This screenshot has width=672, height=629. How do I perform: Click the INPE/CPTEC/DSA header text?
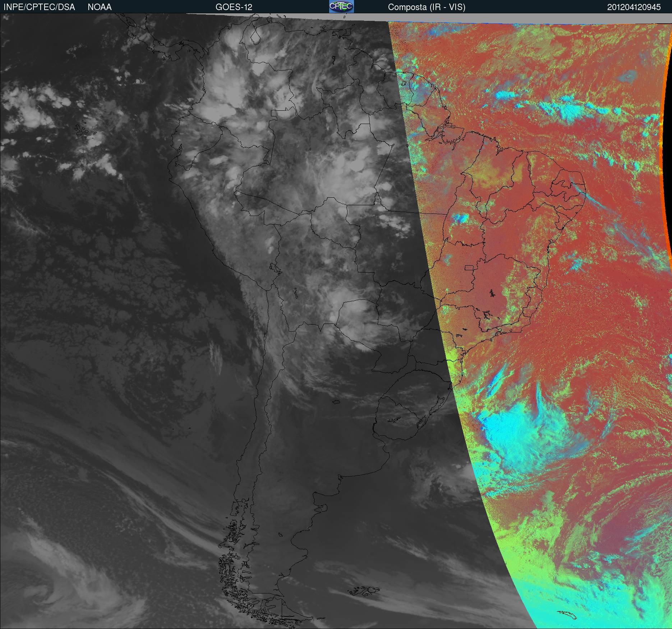tap(39, 7)
